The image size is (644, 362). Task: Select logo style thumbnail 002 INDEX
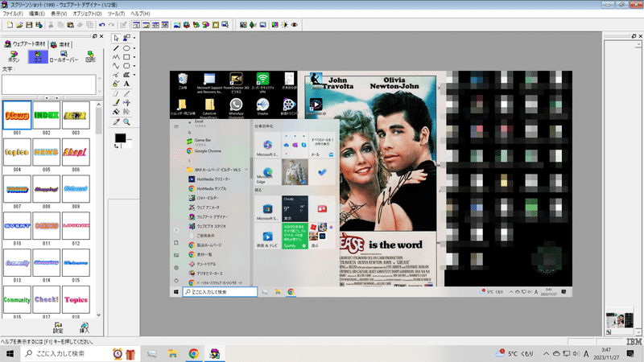[x=47, y=115]
